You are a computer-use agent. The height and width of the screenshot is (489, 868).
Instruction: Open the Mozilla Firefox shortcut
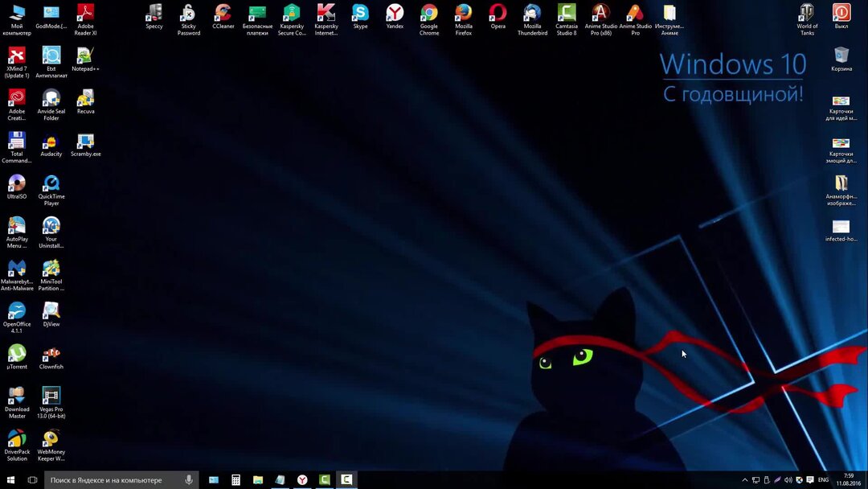tap(464, 19)
